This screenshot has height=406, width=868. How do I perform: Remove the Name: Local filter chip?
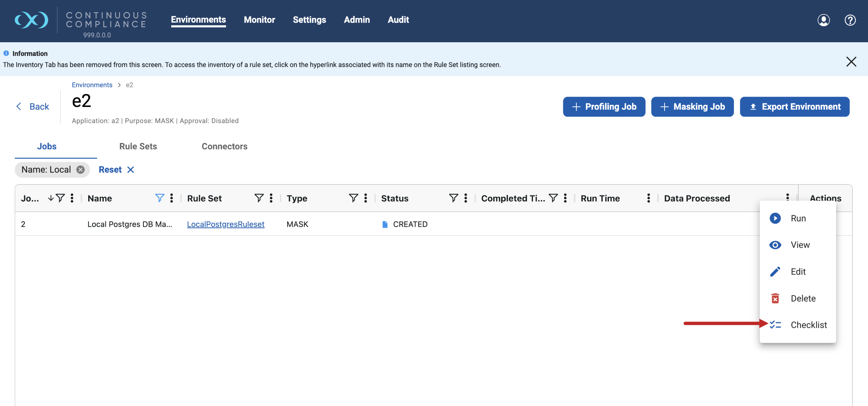80,170
